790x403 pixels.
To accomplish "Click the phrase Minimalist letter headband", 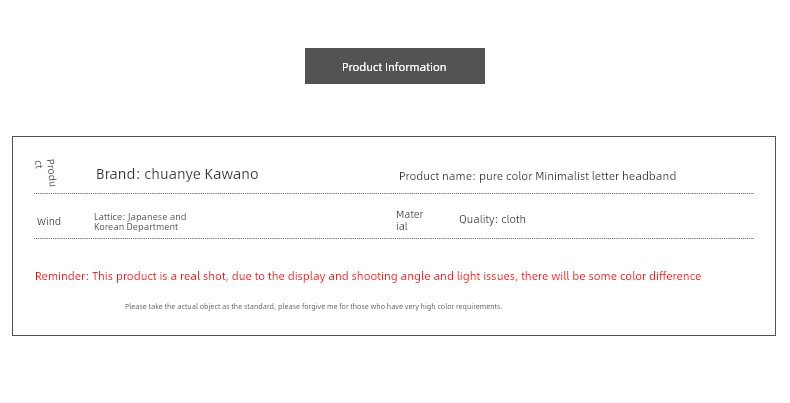I will (x=606, y=176).
